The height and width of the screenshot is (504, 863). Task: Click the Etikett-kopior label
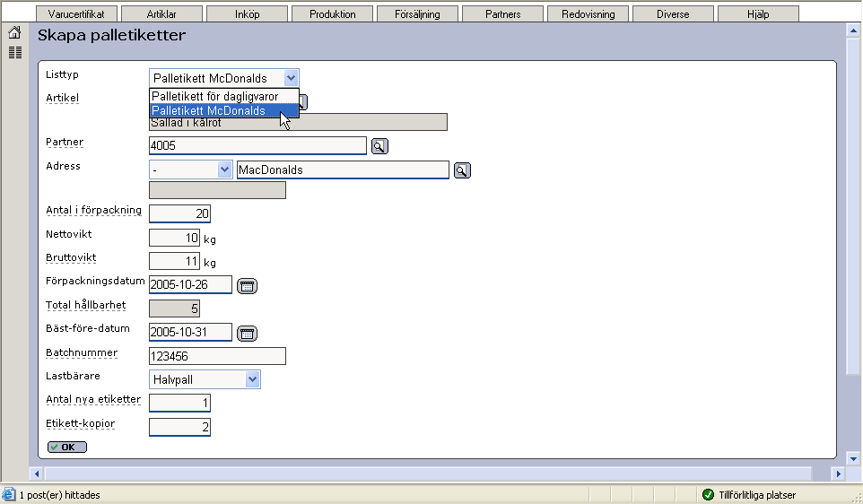coord(81,423)
